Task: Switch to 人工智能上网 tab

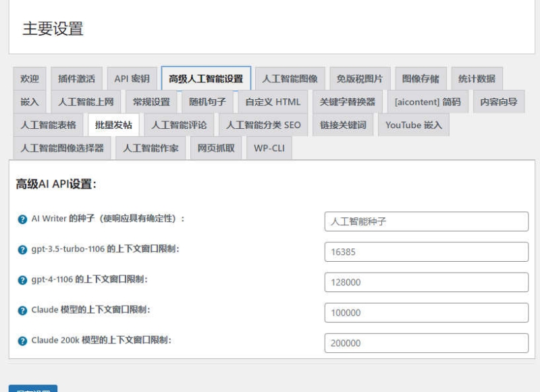Action: tap(86, 101)
